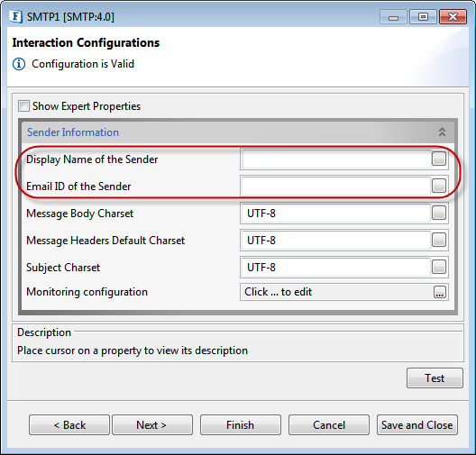Collapse the Sender Information section chevron
This screenshot has height=455, width=476.
(x=442, y=132)
